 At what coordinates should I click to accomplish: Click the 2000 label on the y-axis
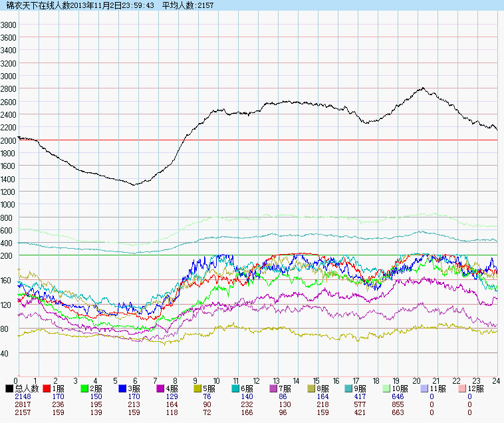tap(8, 140)
